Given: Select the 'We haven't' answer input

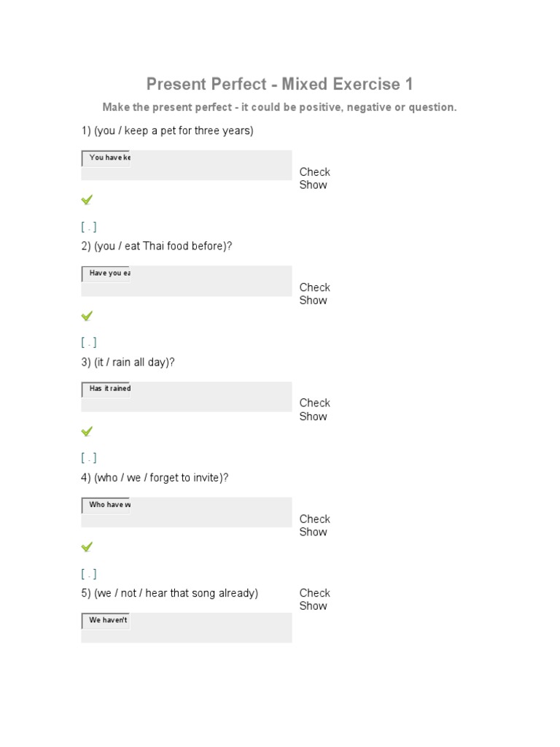Looking at the screenshot, I should (x=106, y=621).
